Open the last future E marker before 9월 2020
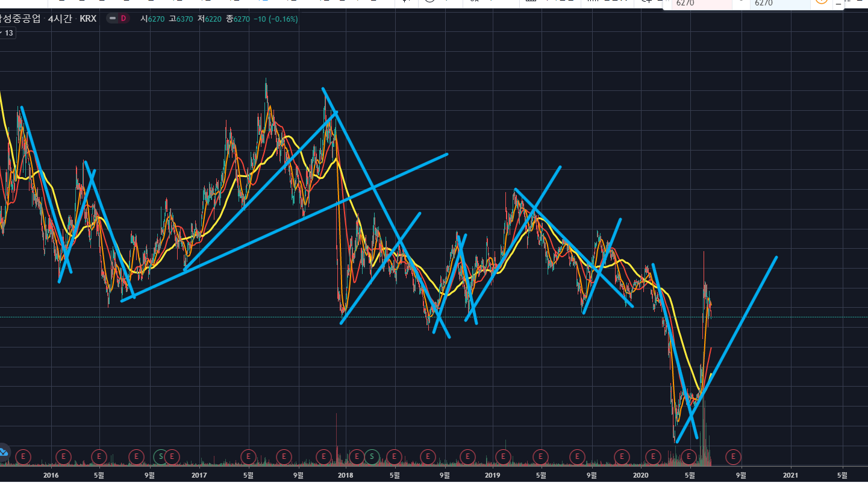Viewport: 868px width, 486px height. pyautogui.click(x=733, y=456)
